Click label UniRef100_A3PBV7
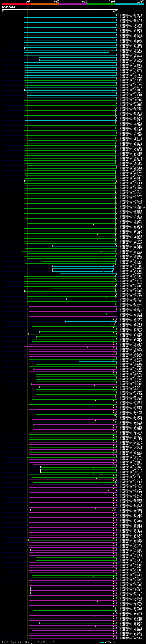Screen dimensions: 146x644 131,241
